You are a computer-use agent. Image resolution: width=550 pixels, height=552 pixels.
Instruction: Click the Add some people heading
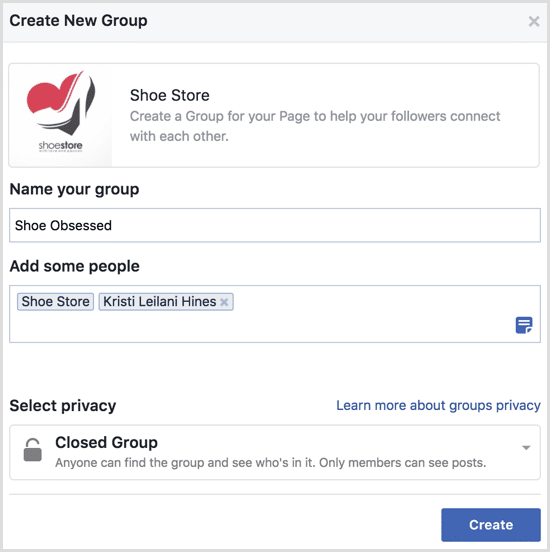coord(75,266)
